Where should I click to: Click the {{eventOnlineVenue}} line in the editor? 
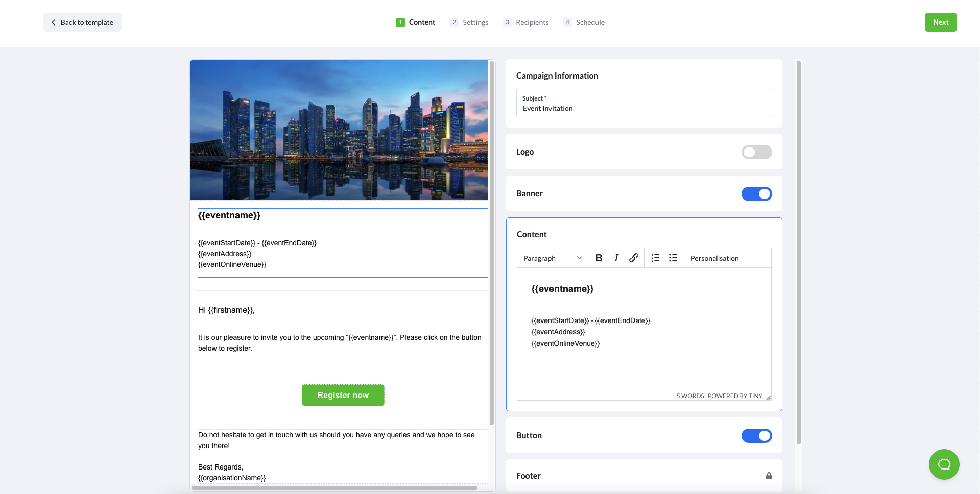pyautogui.click(x=565, y=343)
